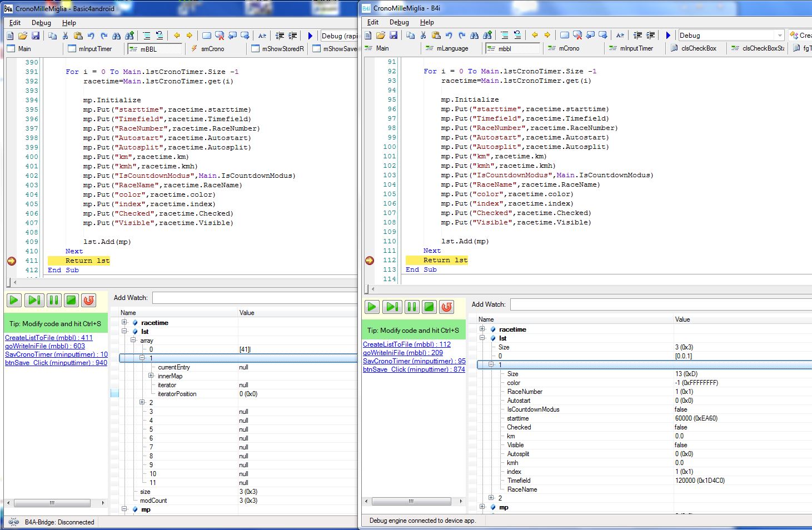Click the Add Watch input field in B4A
Image resolution: width=812 pixels, height=530 pixels.
tap(255, 298)
